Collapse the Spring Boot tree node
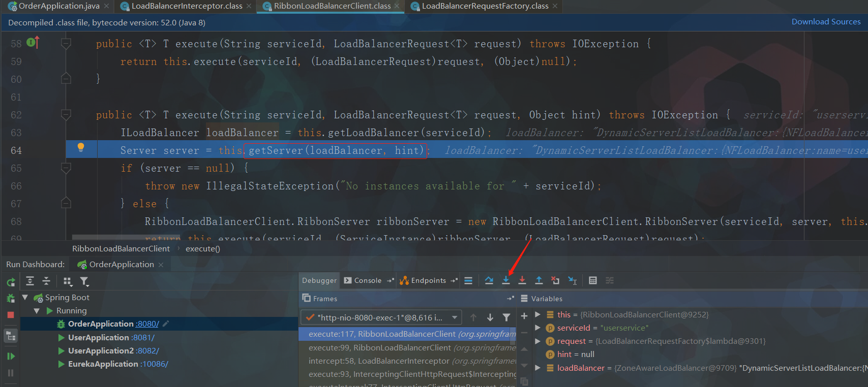868x387 pixels. (x=25, y=298)
